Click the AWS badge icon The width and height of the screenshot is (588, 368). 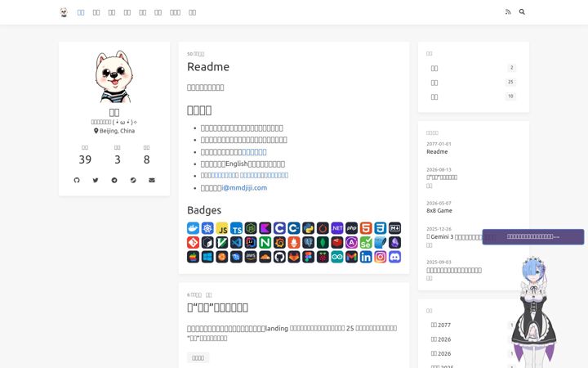point(251,257)
